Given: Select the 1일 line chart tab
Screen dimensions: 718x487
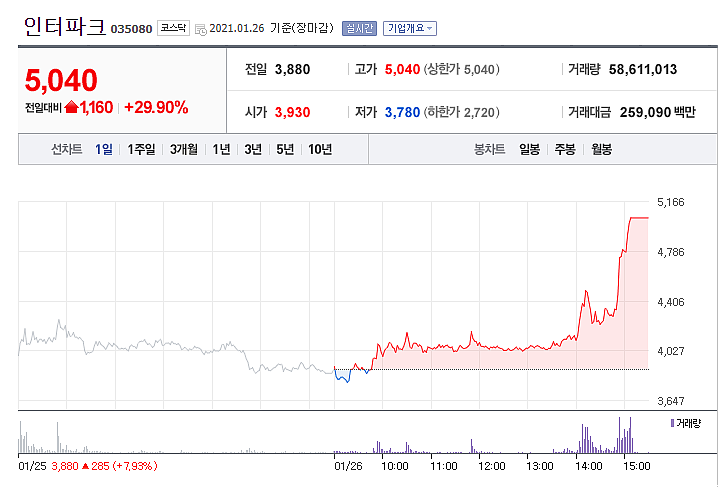Looking at the screenshot, I should pos(104,149).
